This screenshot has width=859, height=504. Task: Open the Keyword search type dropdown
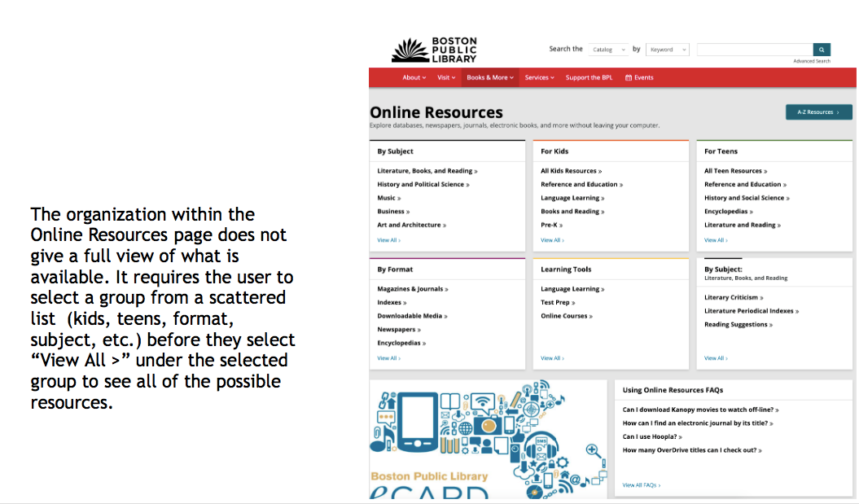(x=668, y=50)
